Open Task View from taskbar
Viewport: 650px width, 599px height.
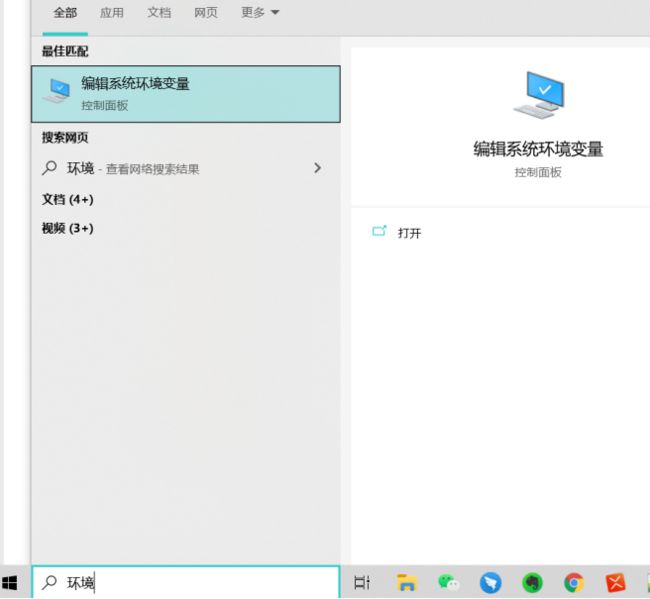[x=362, y=582]
